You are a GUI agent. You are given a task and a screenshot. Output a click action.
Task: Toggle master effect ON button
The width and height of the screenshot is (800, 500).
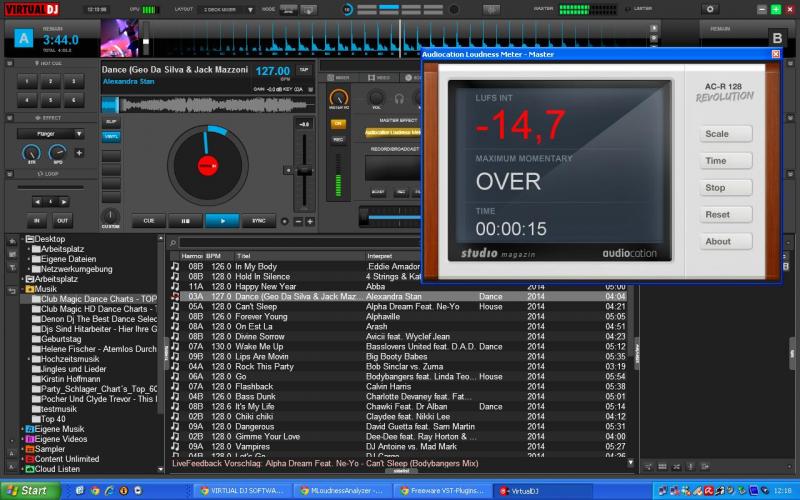[338, 123]
